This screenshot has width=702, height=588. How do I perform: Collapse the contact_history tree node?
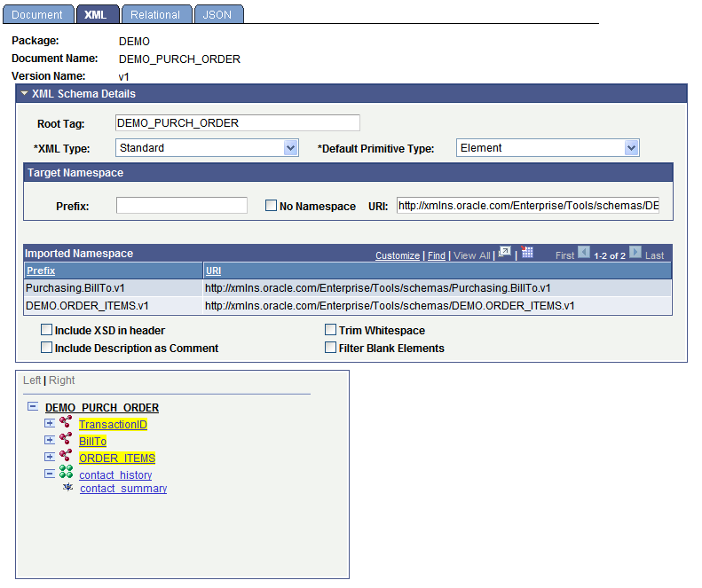tap(50, 474)
